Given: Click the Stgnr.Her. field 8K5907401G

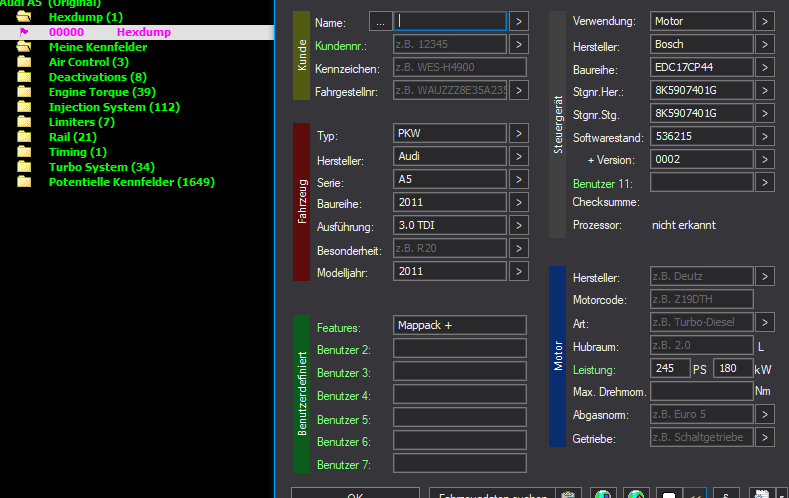Looking at the screenshot, I should pyautogui.click(x=701, y=91).
